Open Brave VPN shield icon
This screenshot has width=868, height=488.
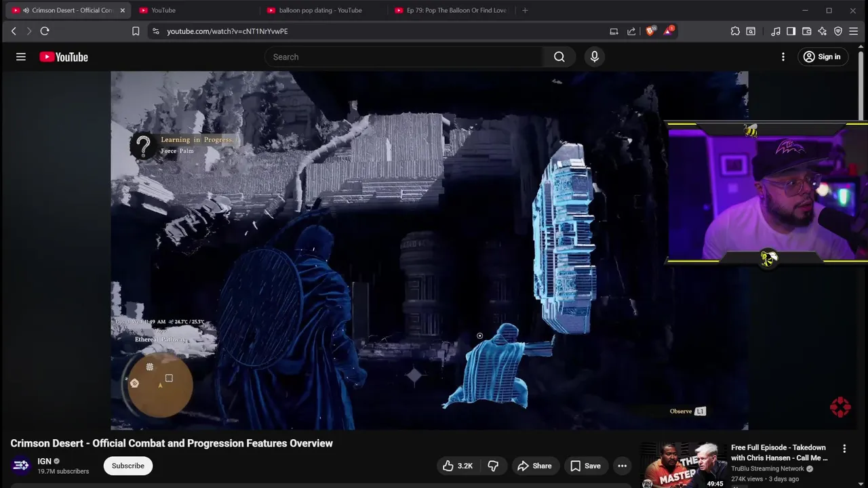pos(838,31)
